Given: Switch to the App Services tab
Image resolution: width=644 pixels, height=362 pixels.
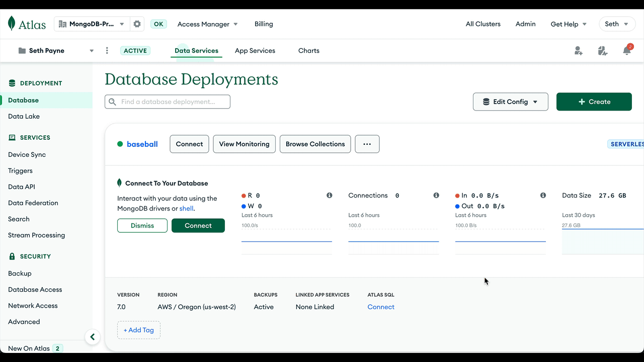Looking at the screenshot, I should (255, 51).
